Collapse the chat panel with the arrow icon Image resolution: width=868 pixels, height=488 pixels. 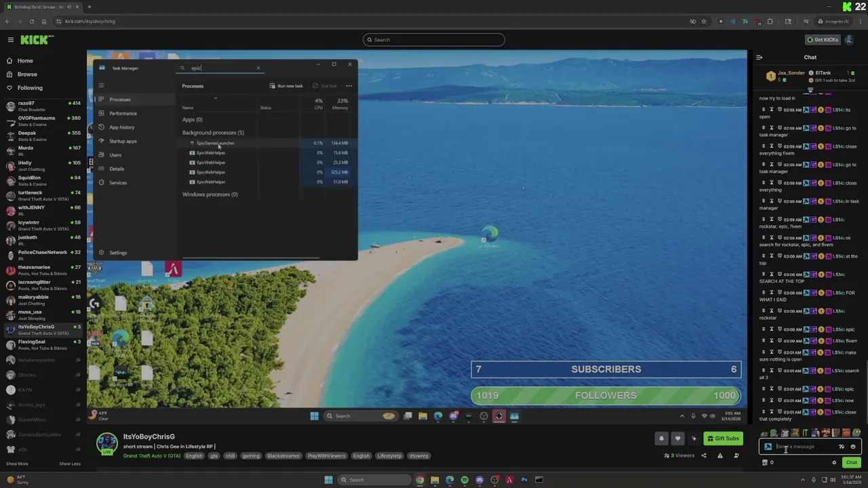(x=759, y=58)
